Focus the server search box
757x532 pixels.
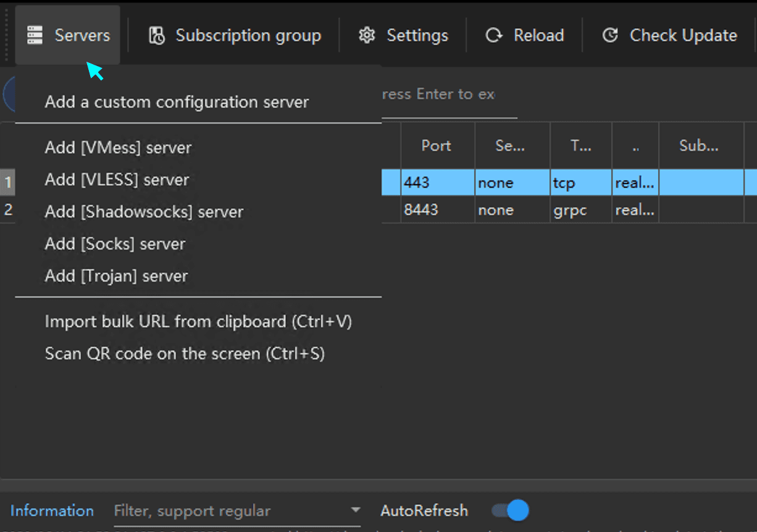click(450, 94)
